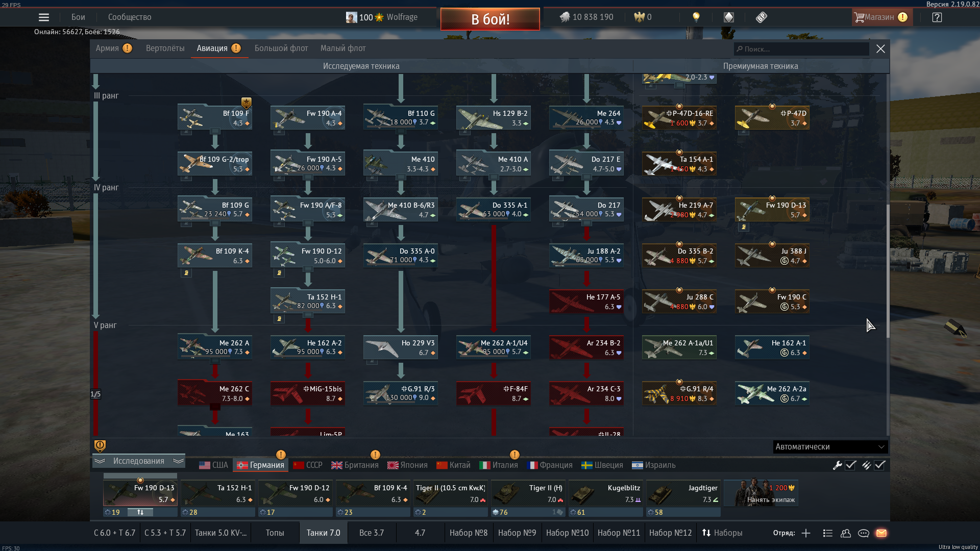Collapse the Исследования panel
Image resolution: width=980 pixels, height=551 pixels.
pyautogui.click(x=139, y=461)
